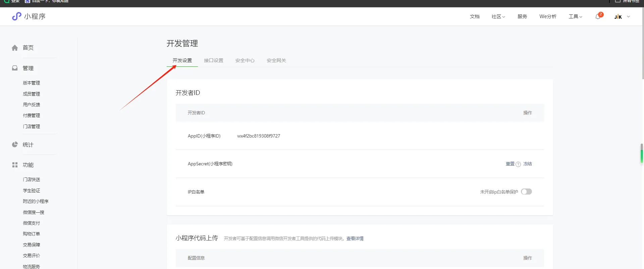Click 管理 section header in the sidebar
Image resolution: width=644 pixels, height=269 pixels.
point(28,68)
